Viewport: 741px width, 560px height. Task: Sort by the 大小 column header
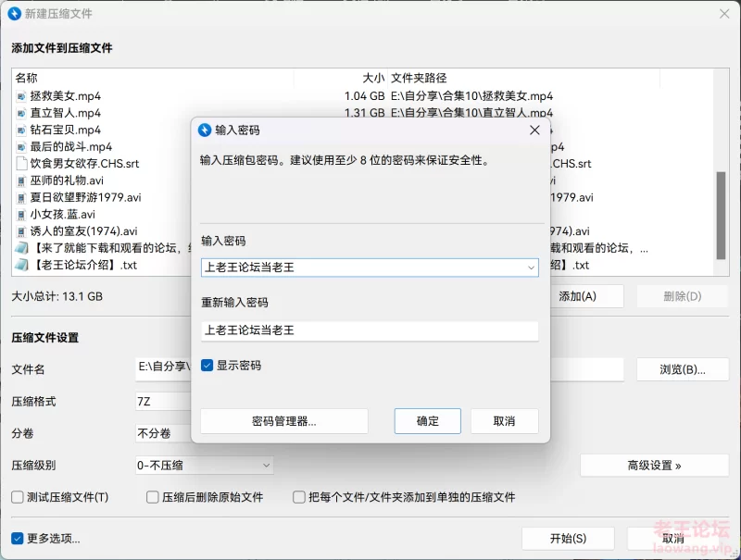340,78
